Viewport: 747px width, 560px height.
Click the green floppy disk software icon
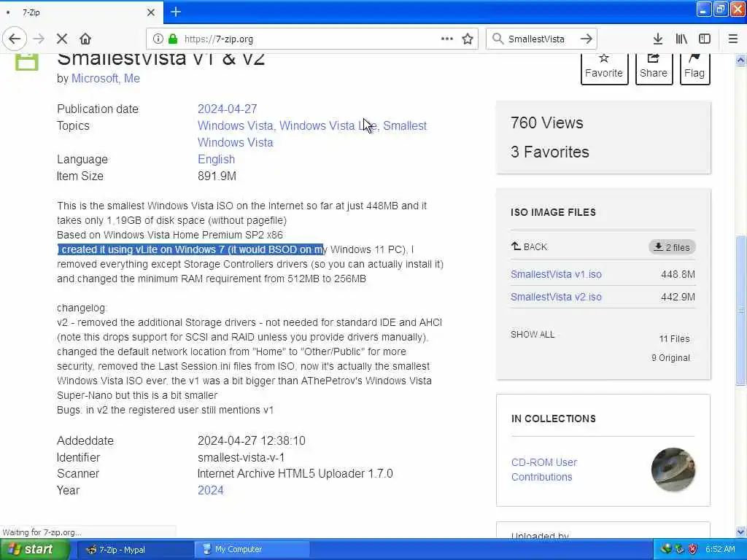coord(27,62)
